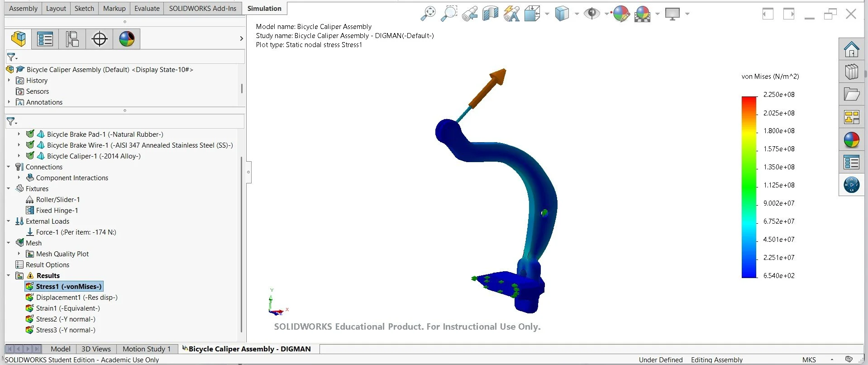Open the Motion Study 1 tab
868x365 pixels.
pyautogui.click(x=147, y=349)
